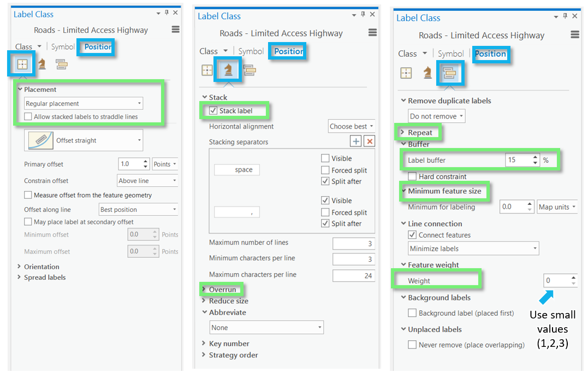Open the Regular placement dropdown

[140, 103]
